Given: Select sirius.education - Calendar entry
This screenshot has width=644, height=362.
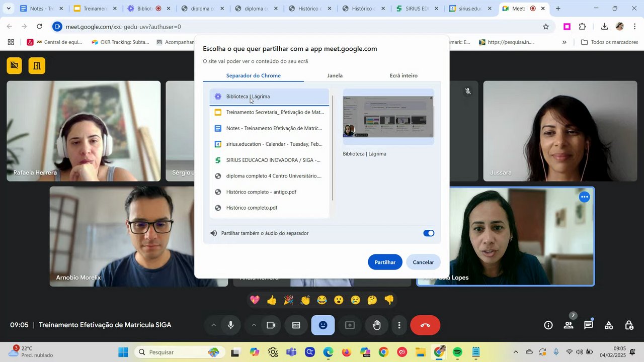Looking at the screenshot, I should (x=269, y=144).
